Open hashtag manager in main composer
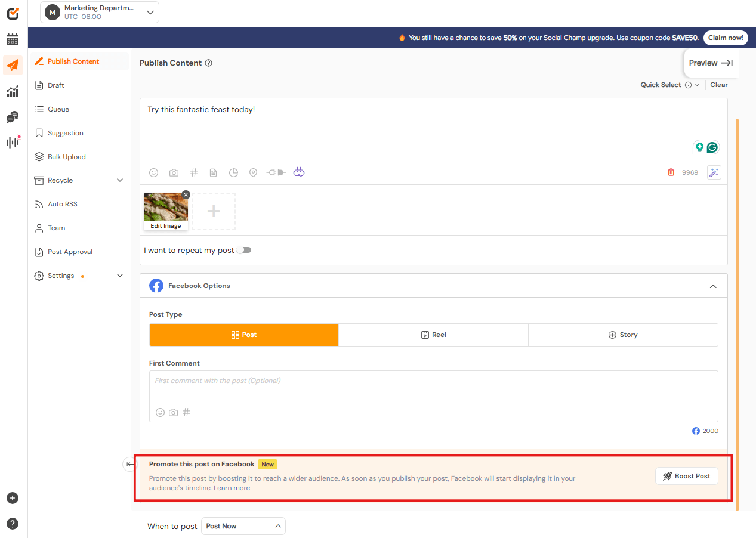756x538 pixels. click(x=194, y=172)
